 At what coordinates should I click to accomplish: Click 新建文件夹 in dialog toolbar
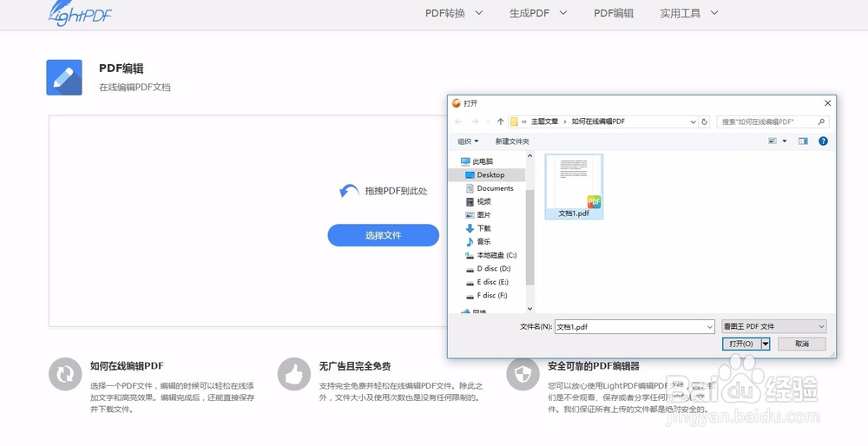point(512,141)
